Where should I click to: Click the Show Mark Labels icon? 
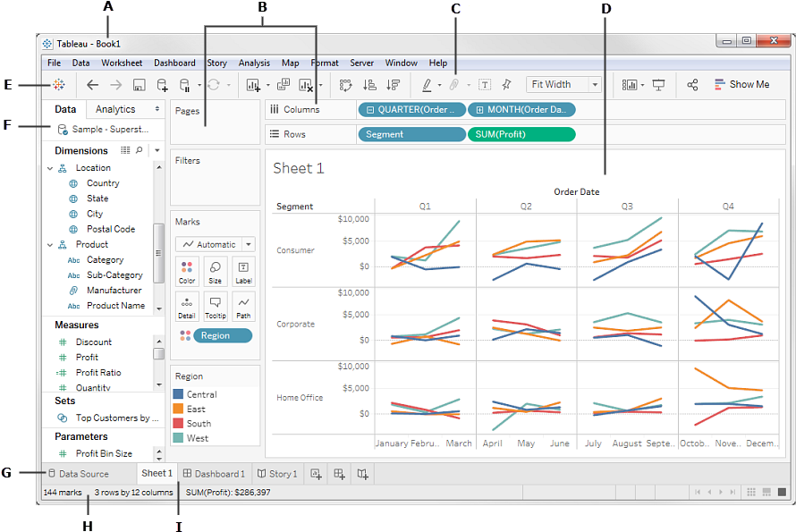(486, 85)
